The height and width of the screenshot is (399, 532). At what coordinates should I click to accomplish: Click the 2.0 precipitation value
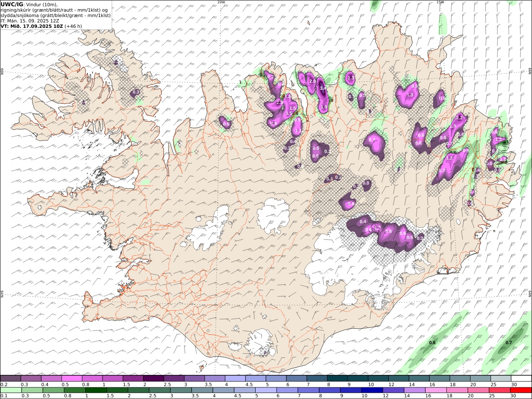pyautogui.click(x=312, y=81)
